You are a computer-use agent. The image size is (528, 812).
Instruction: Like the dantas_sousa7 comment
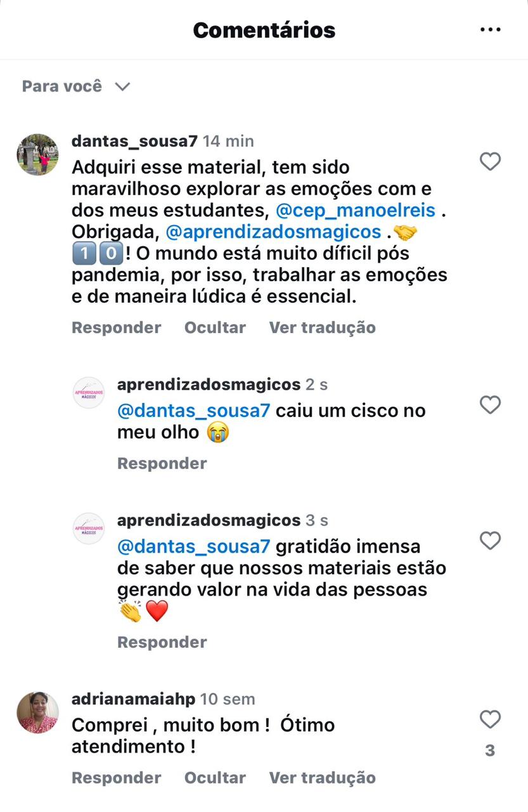tap(490, 162)
